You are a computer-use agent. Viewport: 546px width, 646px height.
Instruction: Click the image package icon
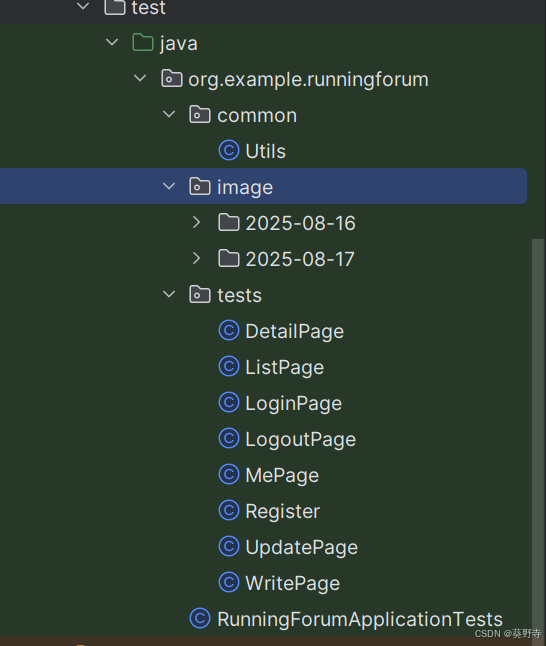coord(200,186)
